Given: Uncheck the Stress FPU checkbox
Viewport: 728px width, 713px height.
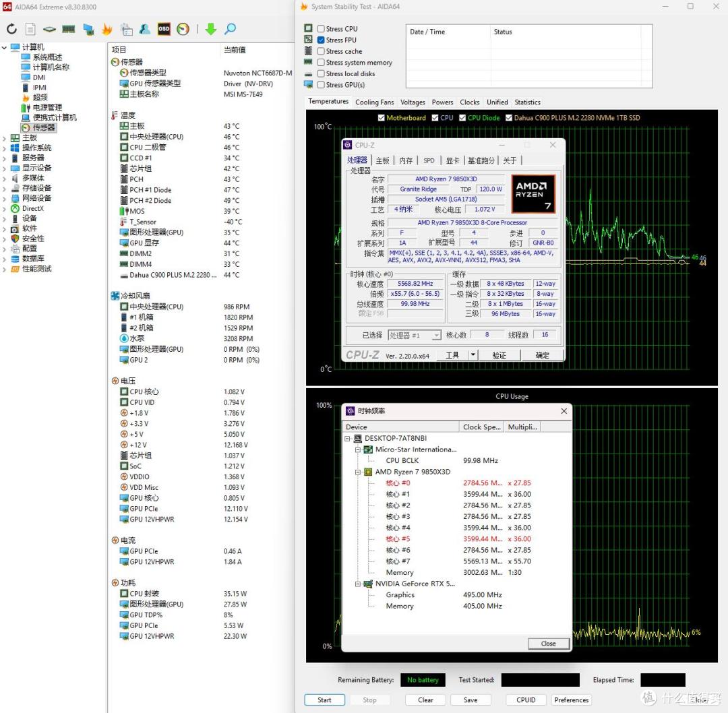Looking at the screenshot, I should [321, 40].
